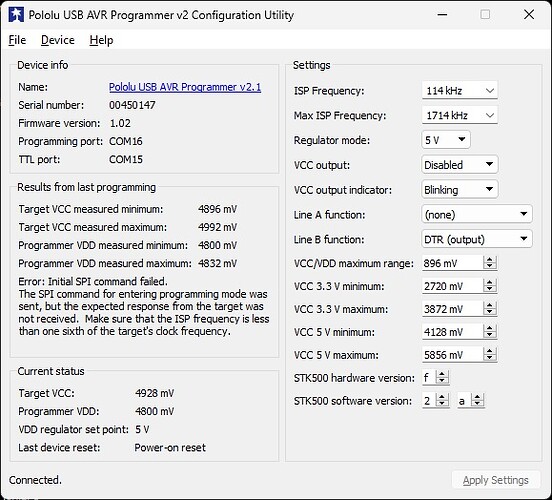This screenshot has height=500, width=552.
Task: Decrease VCC 3.3 V minimum with down arrow
Action: (490, 289)
